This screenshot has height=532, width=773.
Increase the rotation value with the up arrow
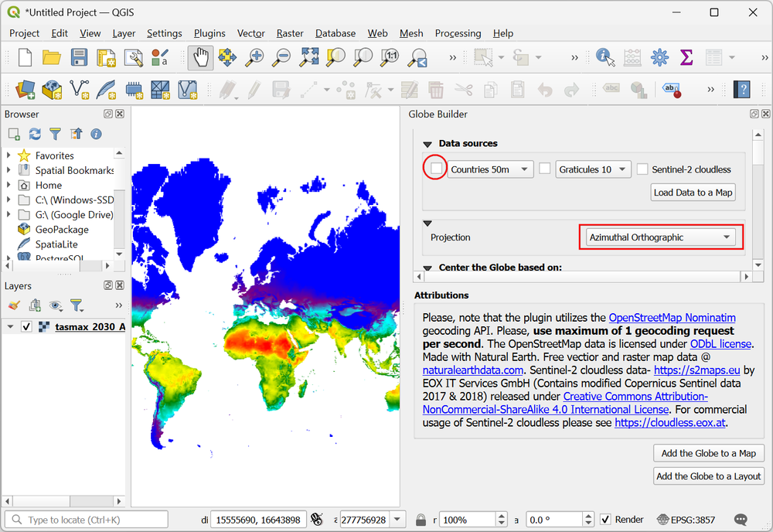tap(588, 516)
